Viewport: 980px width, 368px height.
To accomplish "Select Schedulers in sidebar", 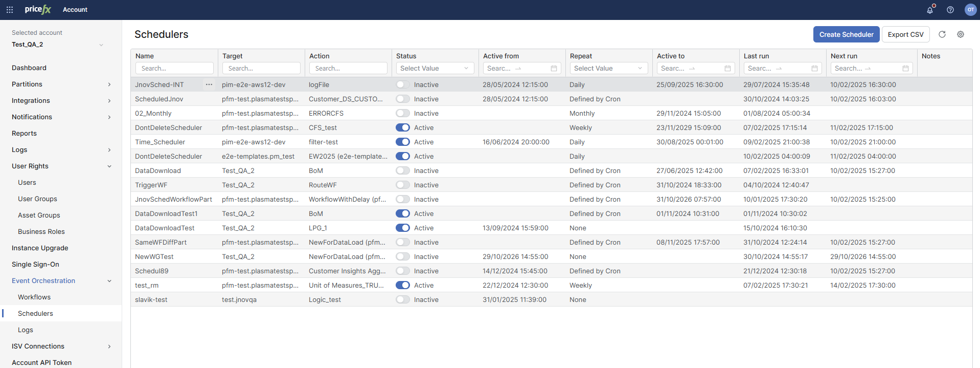I will [35, 313].
